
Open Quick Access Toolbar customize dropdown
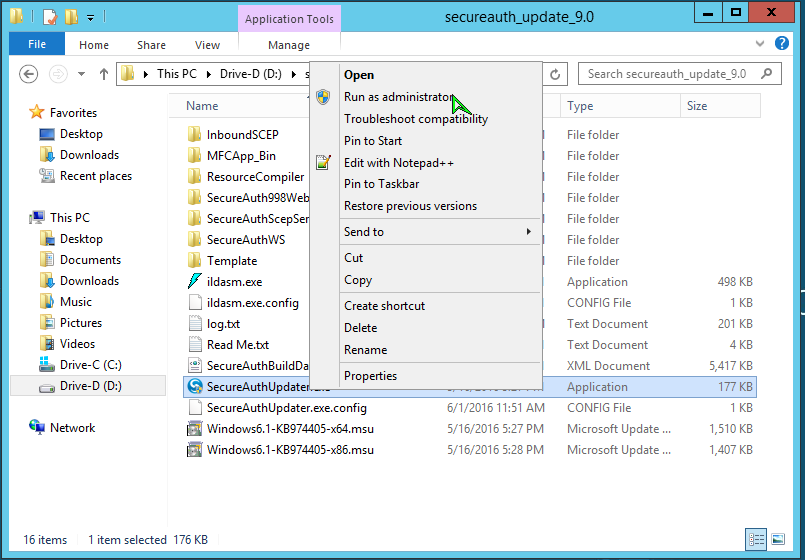coord(90,18)
